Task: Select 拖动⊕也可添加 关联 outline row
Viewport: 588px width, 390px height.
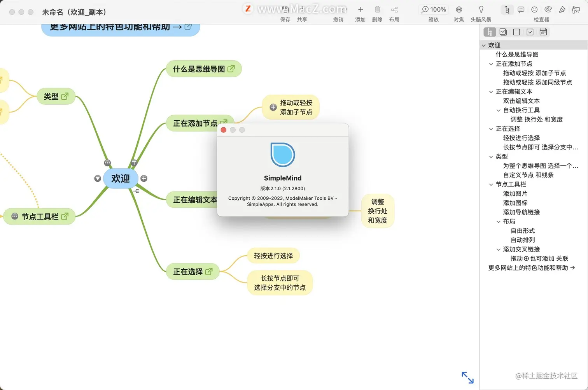Action: [534, 259]
